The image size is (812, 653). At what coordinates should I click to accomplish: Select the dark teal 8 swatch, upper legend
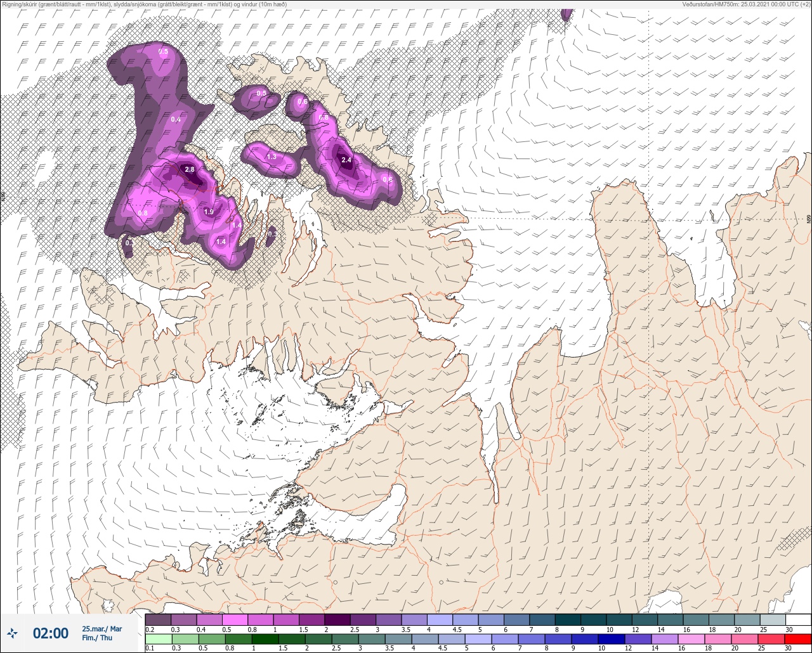coord(568,619)
